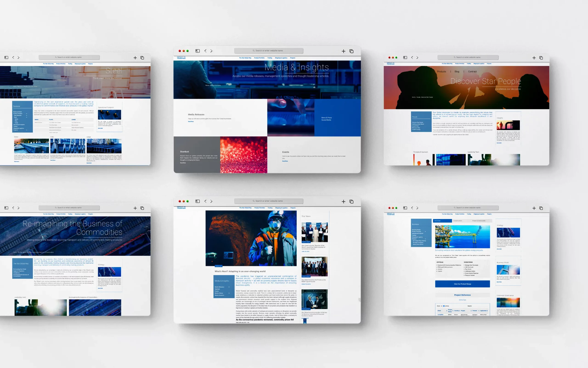
Task: Add new tab in Discover Star People window
Action: (534, 58)
